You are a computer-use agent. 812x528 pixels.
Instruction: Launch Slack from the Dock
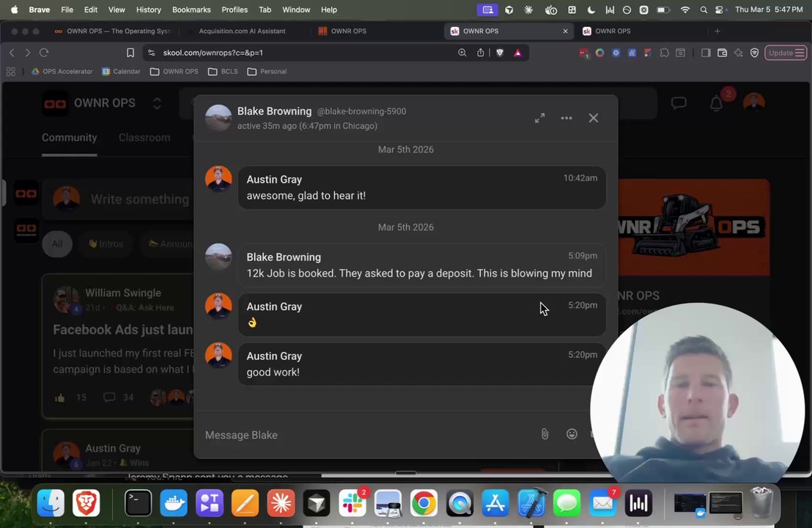coord(353,503)
